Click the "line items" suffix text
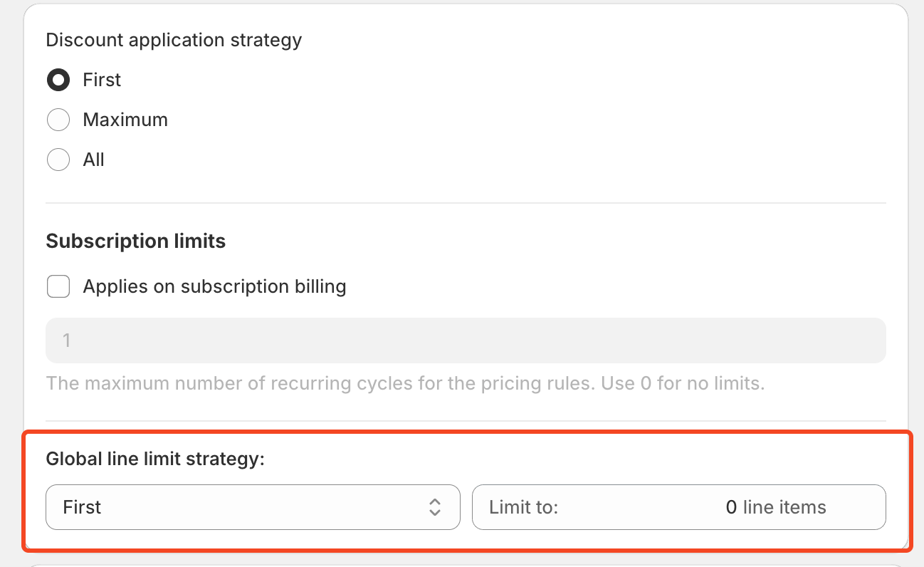Viewport: 924px width, 567px height. point(784,507)
